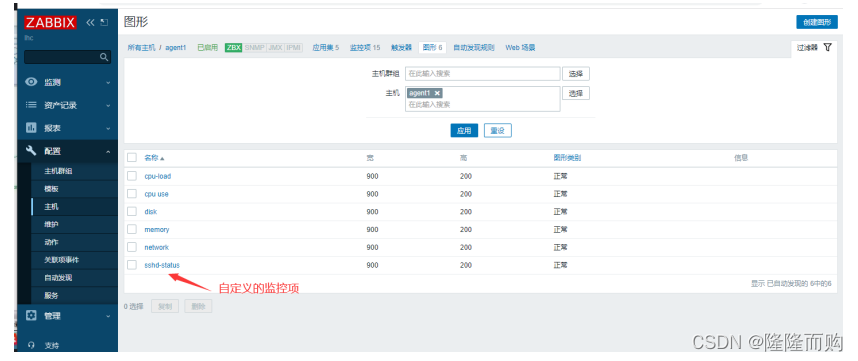Switch to 触发器 tab
Image resolution: width=858 pixels, height=361 pixels.
point(401,48)
